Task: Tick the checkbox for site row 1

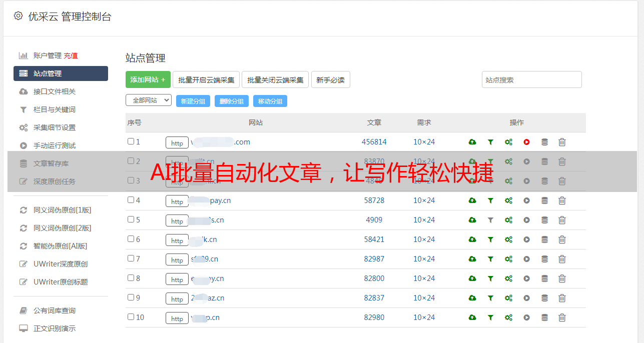Action: 131,141
